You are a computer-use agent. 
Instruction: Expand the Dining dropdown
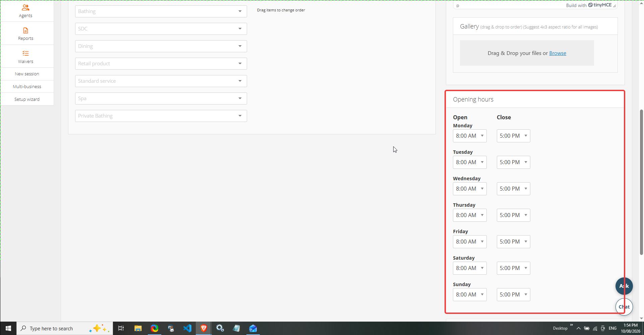pos(161,46)
